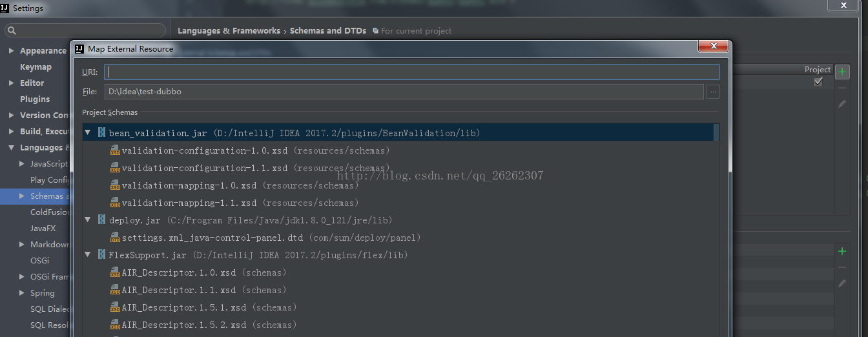This screenshot has width=868, height=337.
Task: Expand the OSGi Framework settings node
Action: (22, 276)
